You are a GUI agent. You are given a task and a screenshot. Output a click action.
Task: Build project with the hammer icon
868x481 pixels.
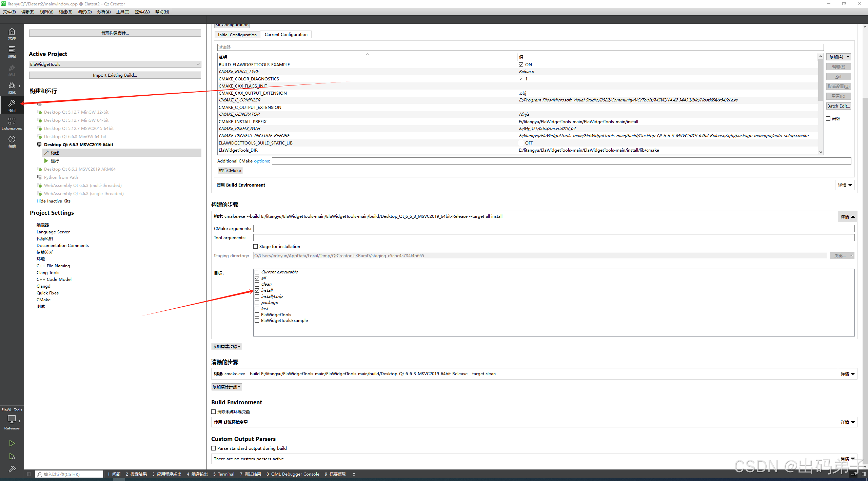click(x=12, y=469)
